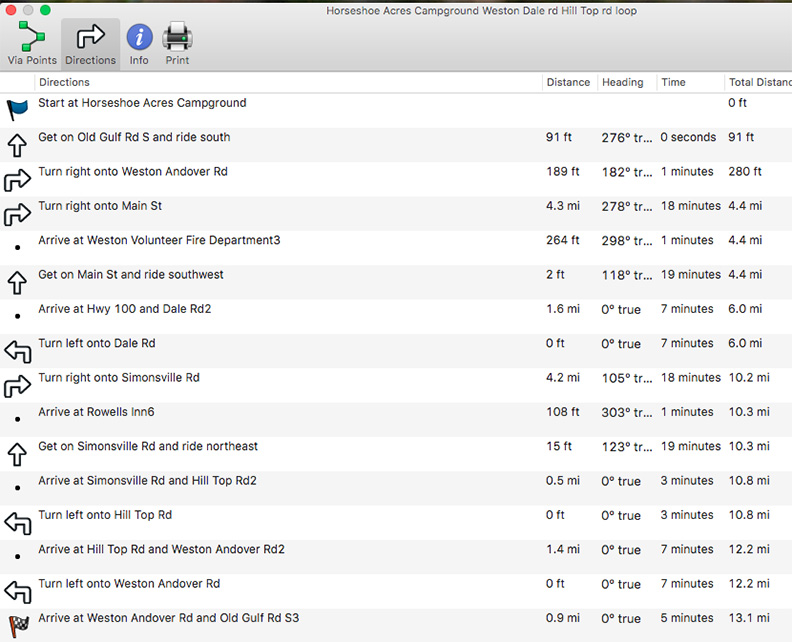Click the Total Distance column header
The height and width of the screenshot is (642, 792).
click(x=757, y=82)
